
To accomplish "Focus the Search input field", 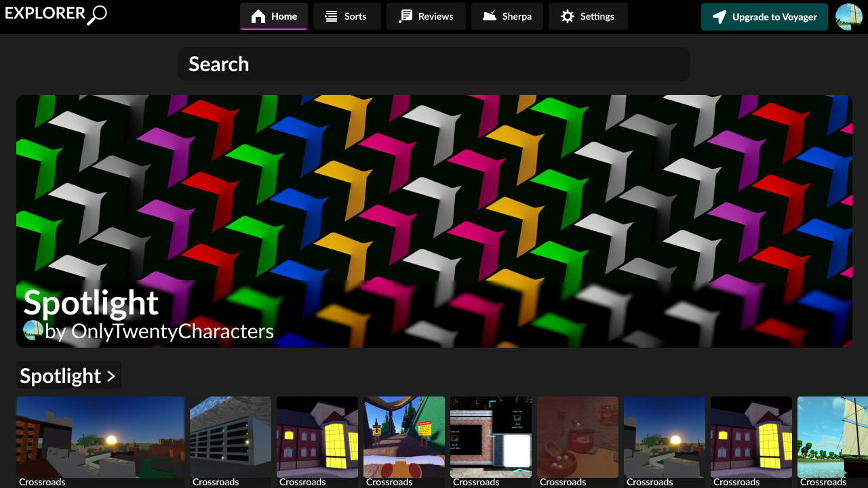I will pos(434,64).
